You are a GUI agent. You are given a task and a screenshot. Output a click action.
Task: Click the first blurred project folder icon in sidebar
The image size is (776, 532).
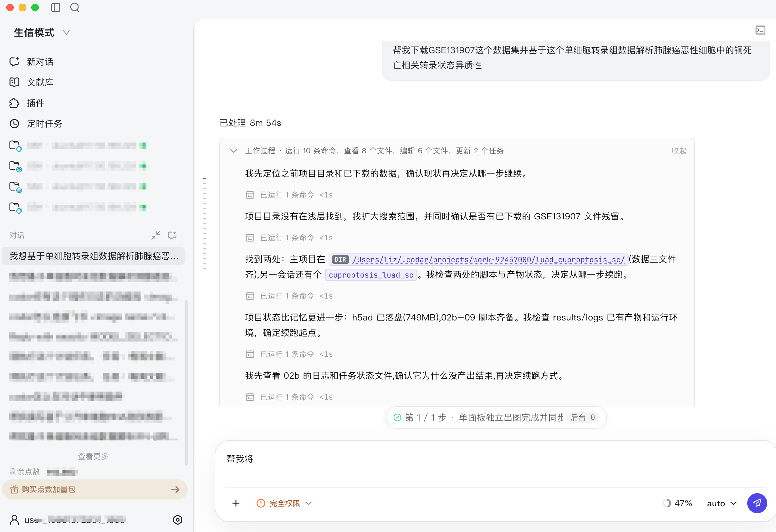point(15,146)
